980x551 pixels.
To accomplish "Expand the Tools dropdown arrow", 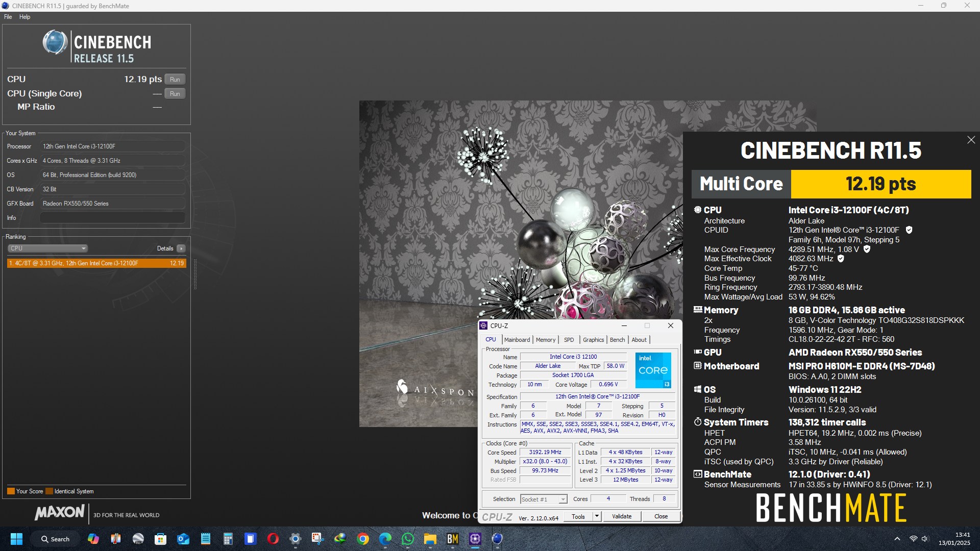I will tap(596, 517).
